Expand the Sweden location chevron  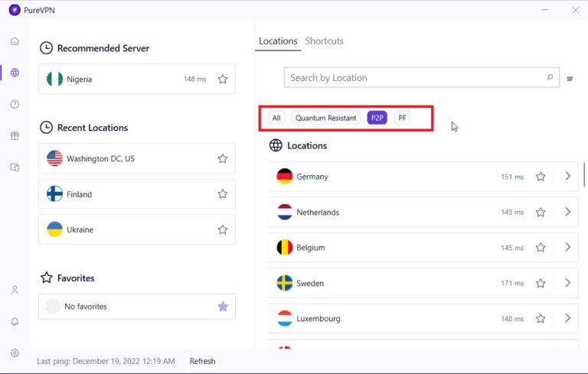click(567, 283)
